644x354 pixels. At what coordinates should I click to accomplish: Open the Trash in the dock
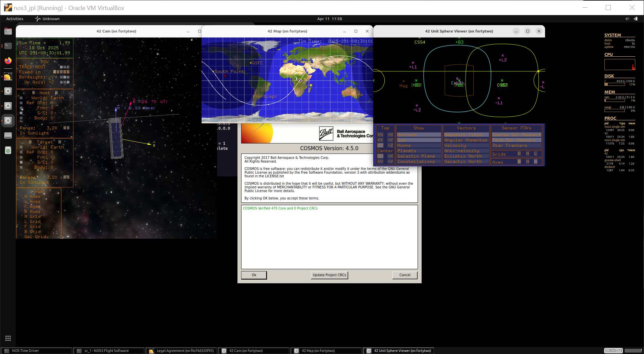pyautogui.click(x=8, y=150)
